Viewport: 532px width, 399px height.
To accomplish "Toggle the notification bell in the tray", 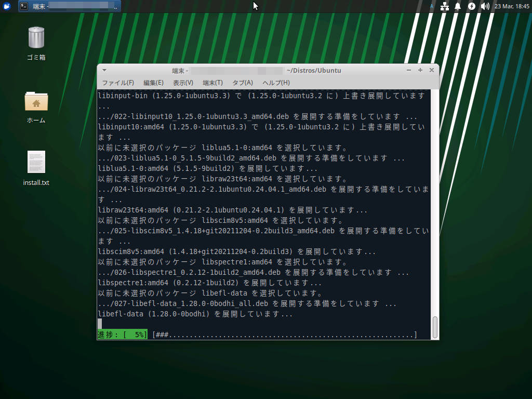I will pos(457,6).
